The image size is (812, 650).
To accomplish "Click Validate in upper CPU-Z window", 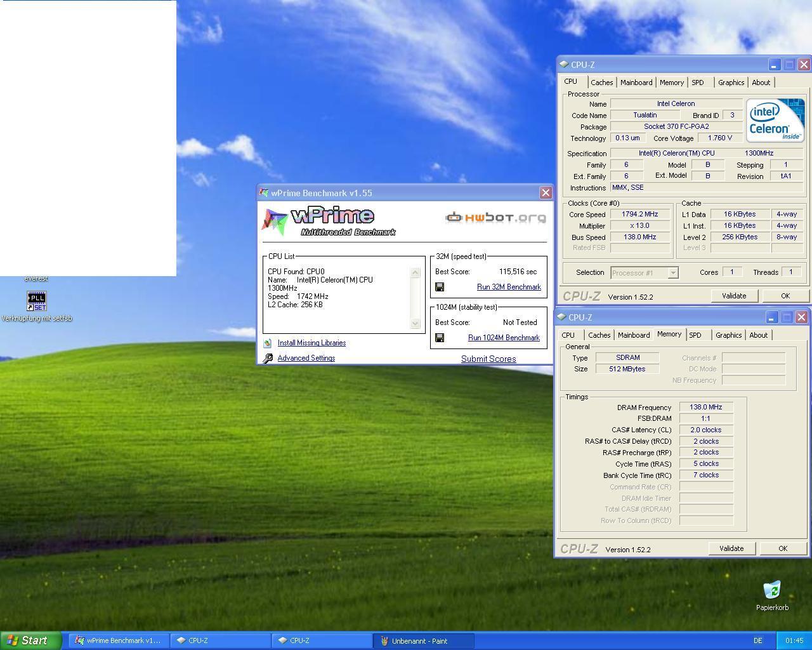I will 734,296.
